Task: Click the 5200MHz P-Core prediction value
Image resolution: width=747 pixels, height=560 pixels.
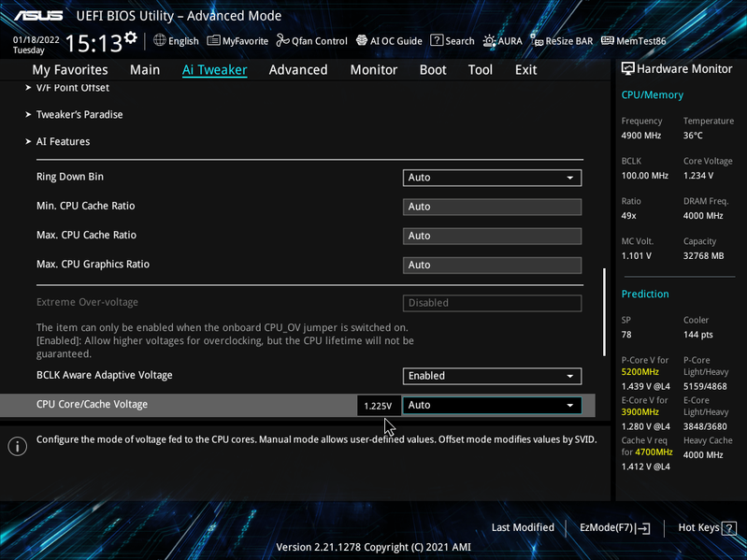Action: [639, 371]
